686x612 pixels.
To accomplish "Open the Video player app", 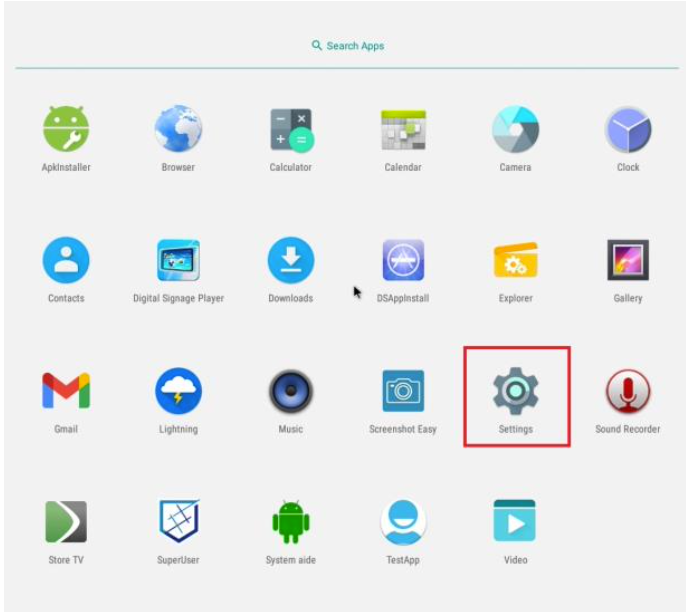I will 515,521.
